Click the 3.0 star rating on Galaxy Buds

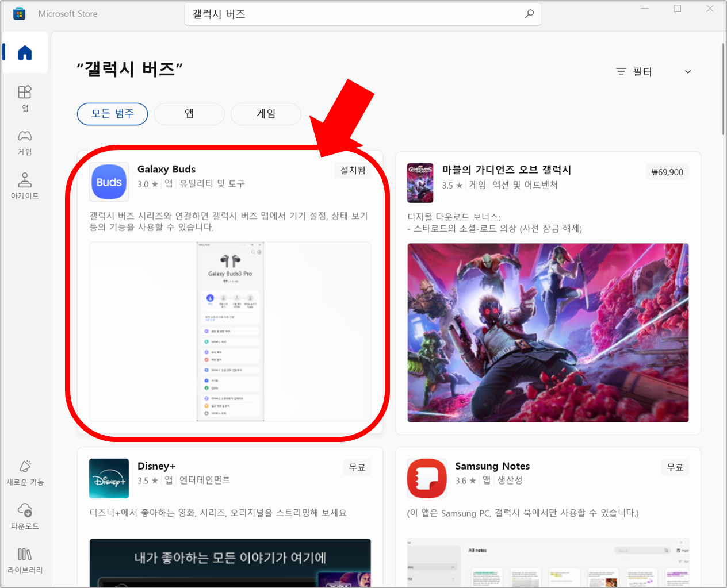[148, 184]
